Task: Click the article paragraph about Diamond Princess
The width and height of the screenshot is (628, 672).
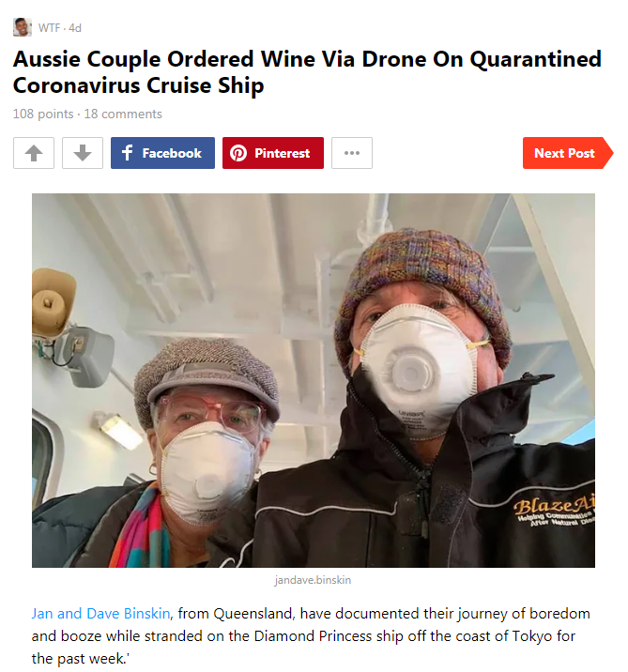Action: point(311,636)
